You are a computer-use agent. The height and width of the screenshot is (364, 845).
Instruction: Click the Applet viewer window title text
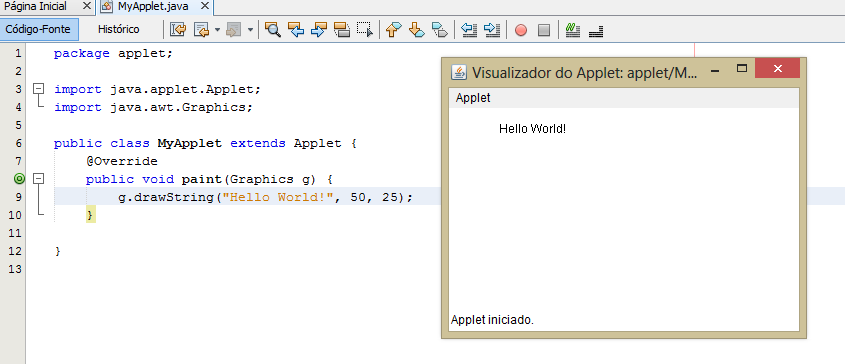pos(585,72)
